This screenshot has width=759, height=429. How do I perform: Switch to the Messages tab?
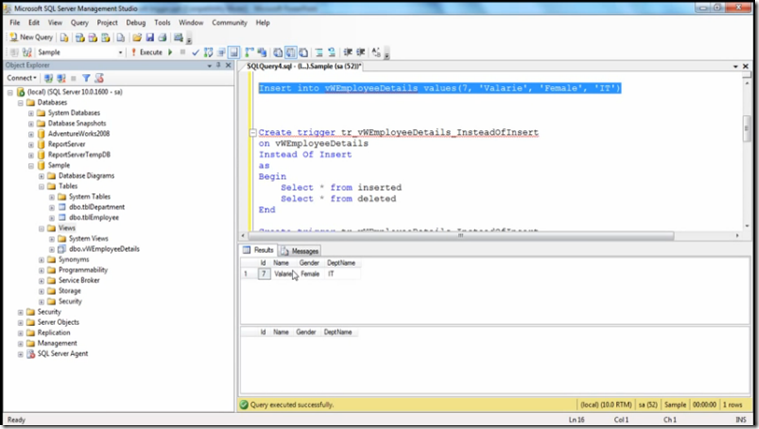pos(300,251)
